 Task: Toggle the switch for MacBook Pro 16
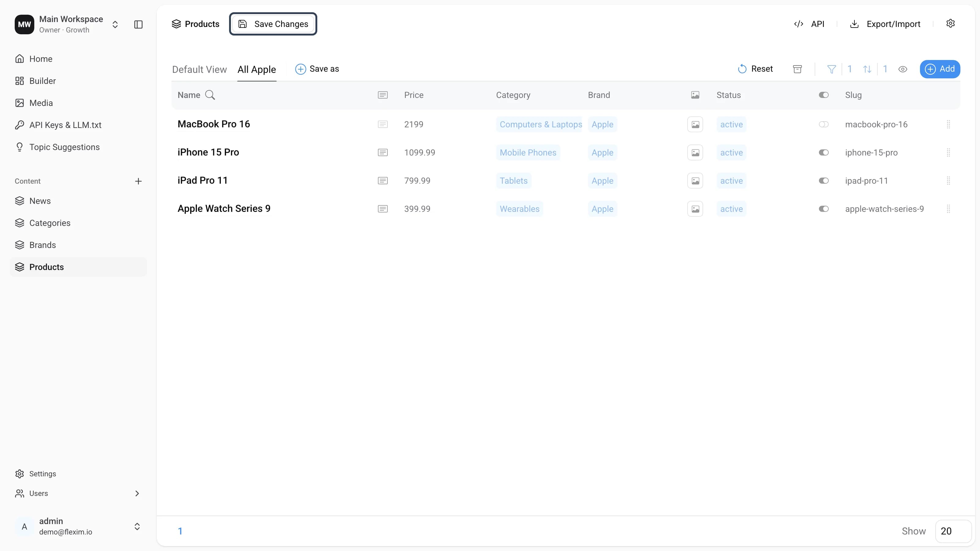824,124
